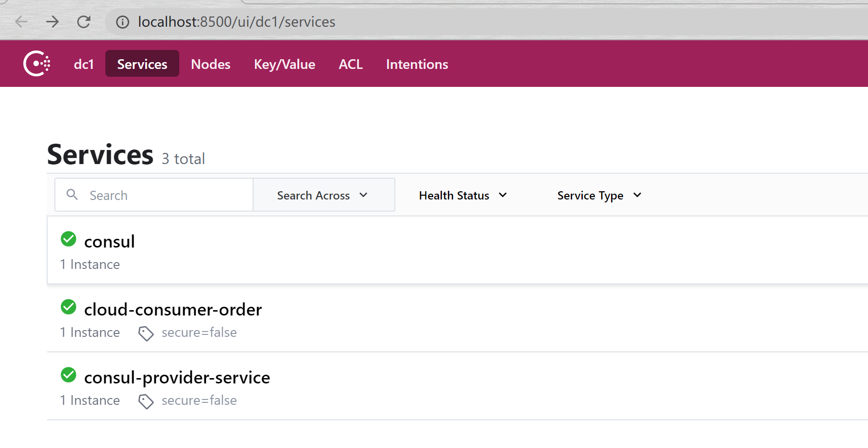Open the consul-provider-service service
The width and height of the screenshot is (868, 448).
(x=177, y=378)
